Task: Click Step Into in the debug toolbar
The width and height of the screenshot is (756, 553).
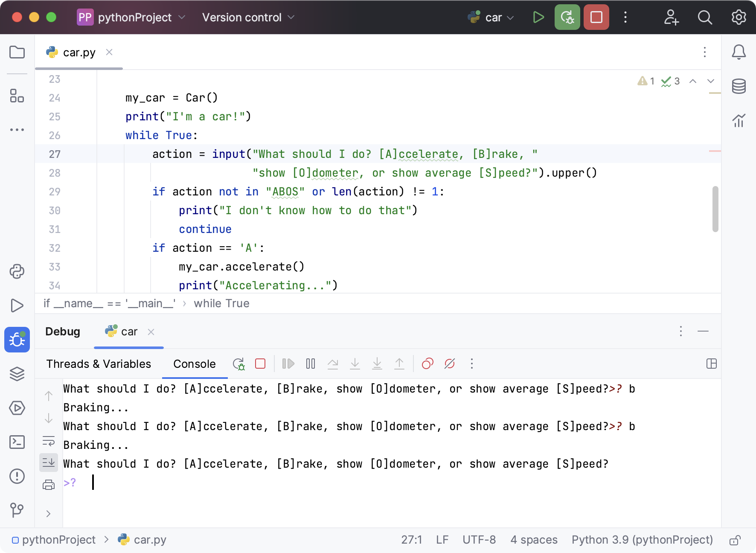Action: tap(355, 364)
